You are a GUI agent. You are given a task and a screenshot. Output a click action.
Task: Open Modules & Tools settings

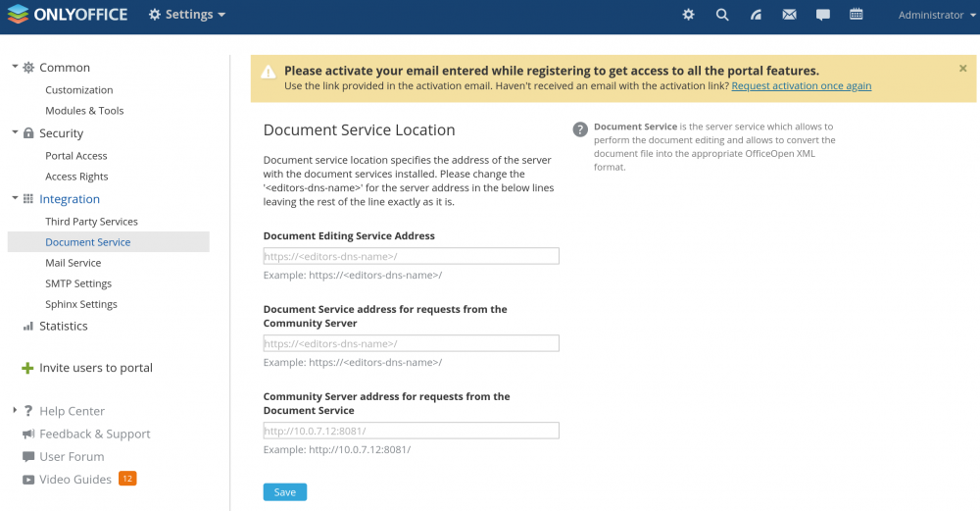pos(84,111)
